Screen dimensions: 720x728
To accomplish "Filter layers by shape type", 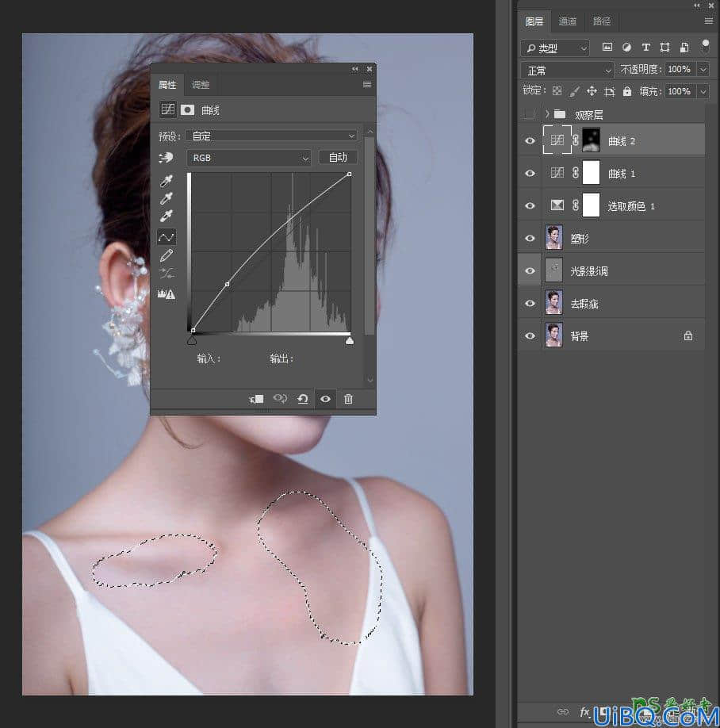I will [664, 47].
